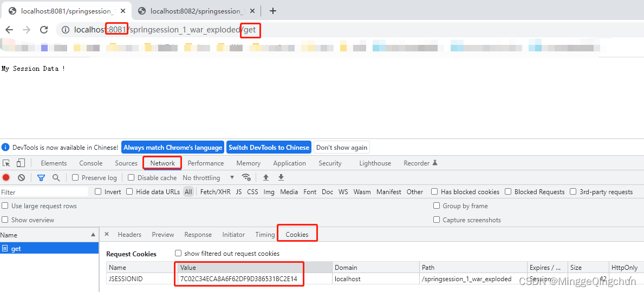Select the get request row
The image size is (644, 292).
coord(49,249)
